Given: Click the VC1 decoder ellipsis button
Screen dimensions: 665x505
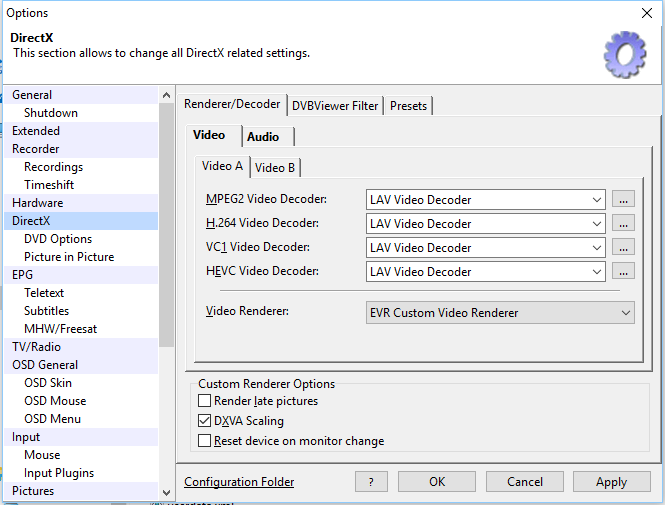Looking at the screenshot, I should point(624,248).
